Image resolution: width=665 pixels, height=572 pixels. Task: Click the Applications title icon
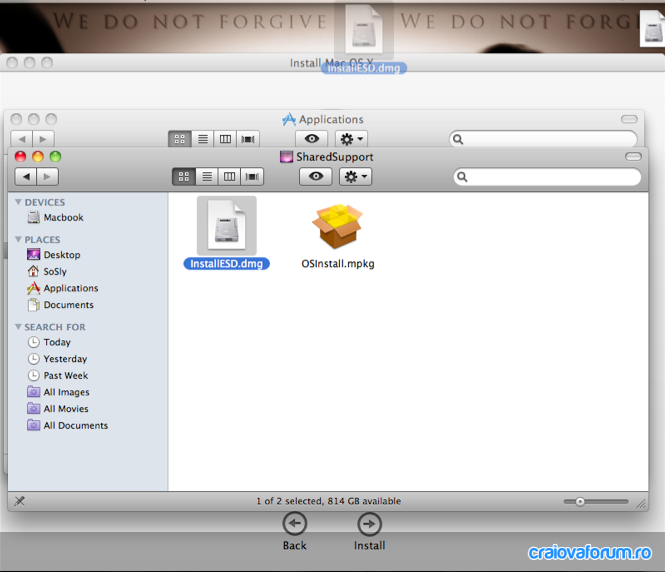point(289,119)
